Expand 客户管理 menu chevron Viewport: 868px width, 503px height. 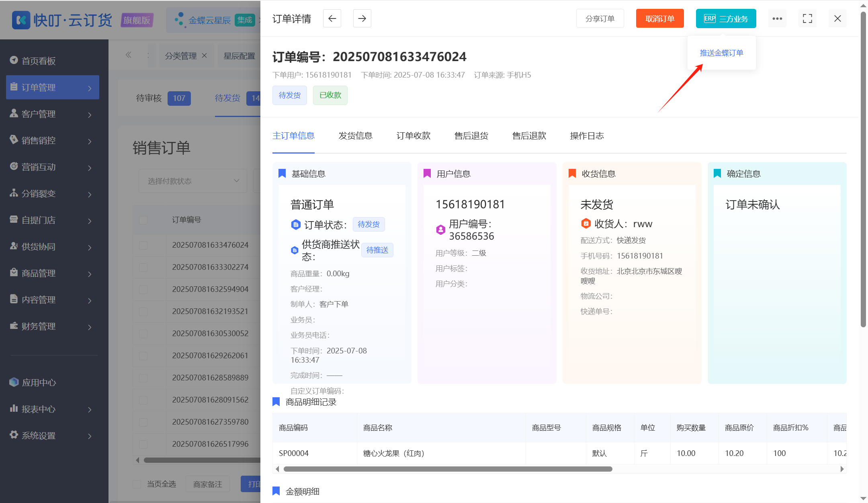click(x=90, y=115)
